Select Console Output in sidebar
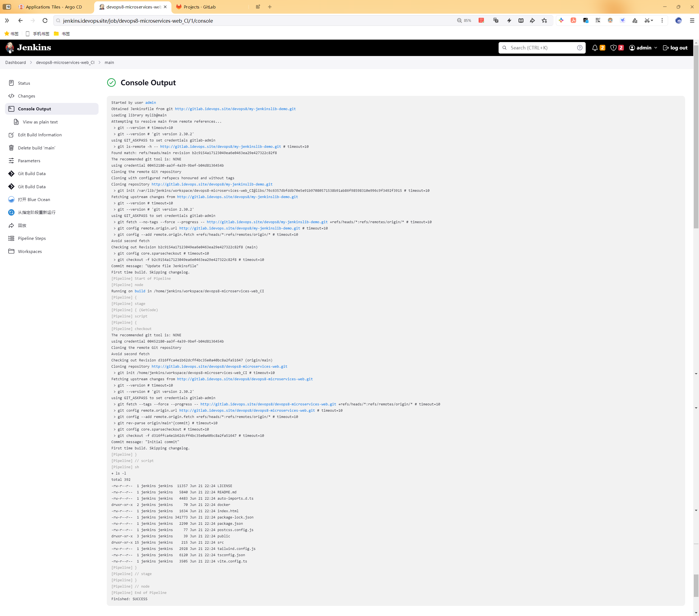Image resolution: width=699 pixels, height=616 pixels. coord(52,109)
